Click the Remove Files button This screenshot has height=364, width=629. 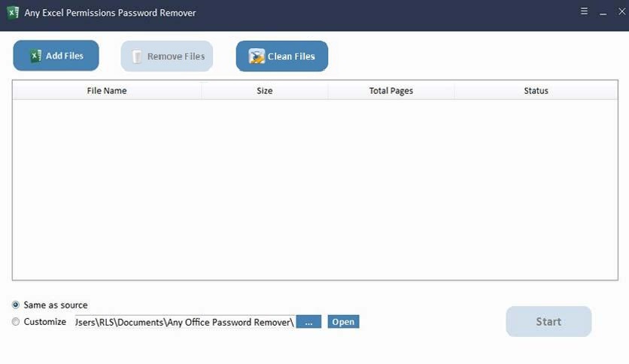[166, 56]
